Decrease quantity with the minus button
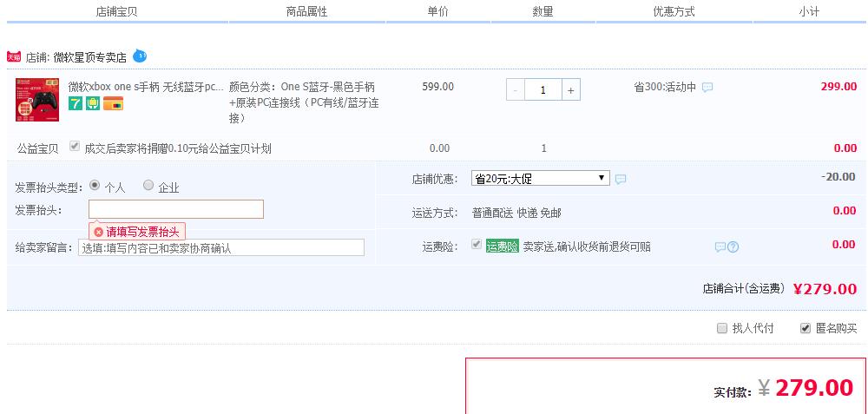Screen dimensions: 868x414 pyautogui.click(x=516, y=89)
